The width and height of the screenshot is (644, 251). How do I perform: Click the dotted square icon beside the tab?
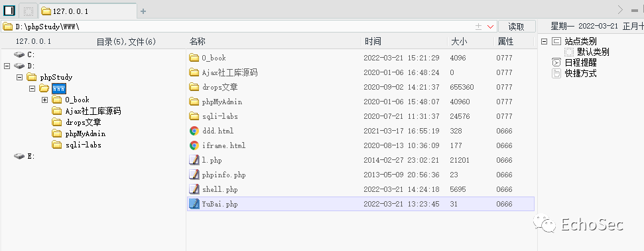[27, 11]
